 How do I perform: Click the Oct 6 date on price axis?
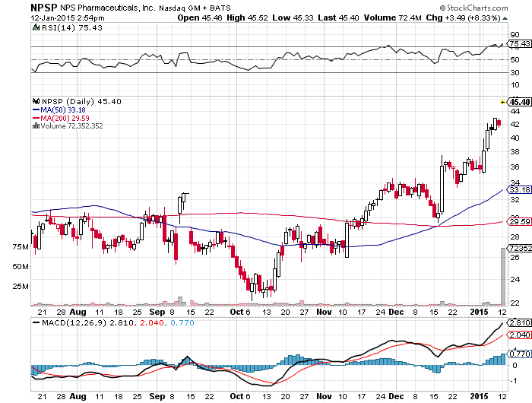pos(240,312)
